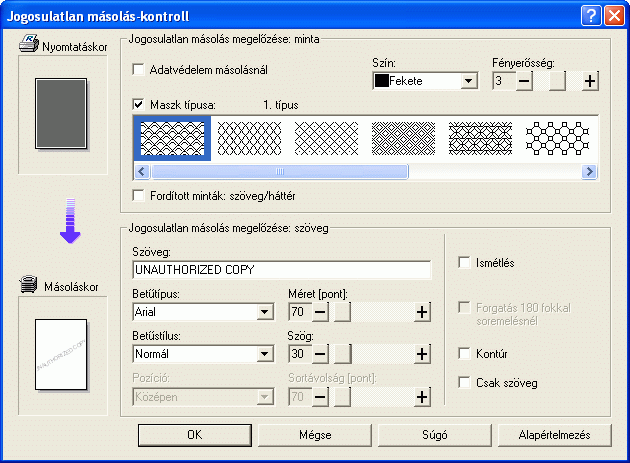The height and width of the screenshot is (463, 630).
Task: Choose the third diamond mask pattern
Action: [x=326, y=138]
